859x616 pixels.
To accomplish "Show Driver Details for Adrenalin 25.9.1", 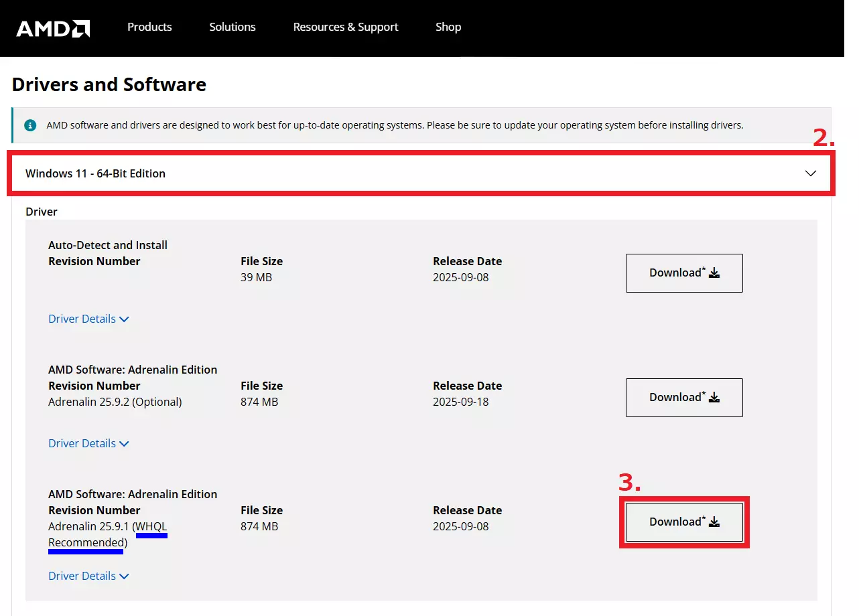I will [x=88, y=576].
